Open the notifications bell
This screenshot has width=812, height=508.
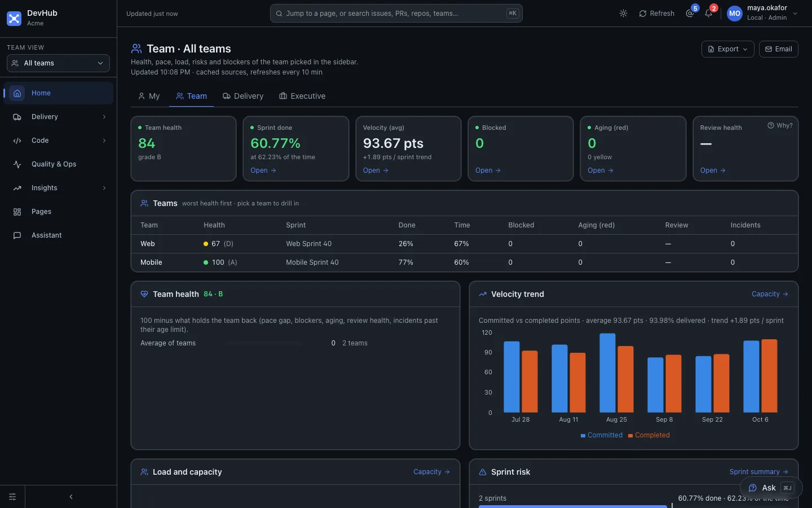pos(709,14)
